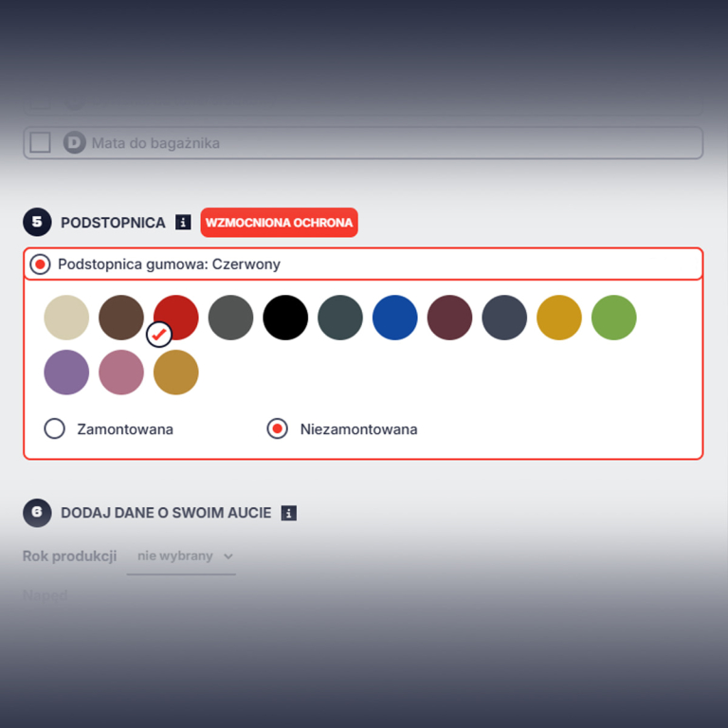Pick the mustard yellow color swatch
This screenshot has width=728, height=728.
(559, 318)
